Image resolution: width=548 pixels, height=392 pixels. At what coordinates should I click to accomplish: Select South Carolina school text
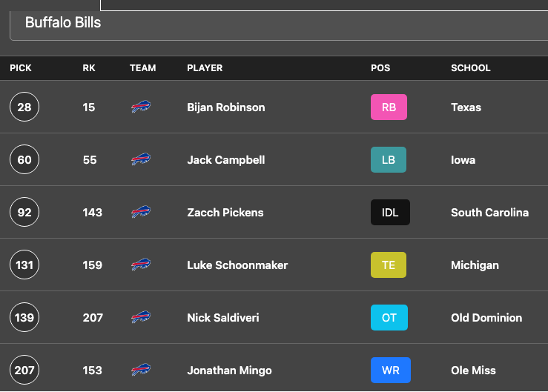[x=489, y=213]
